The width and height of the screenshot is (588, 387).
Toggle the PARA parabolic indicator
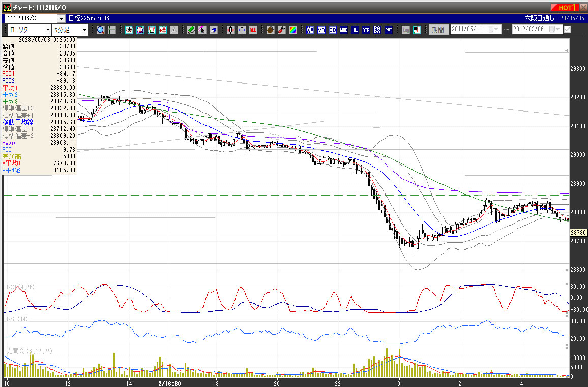(377, 30)
